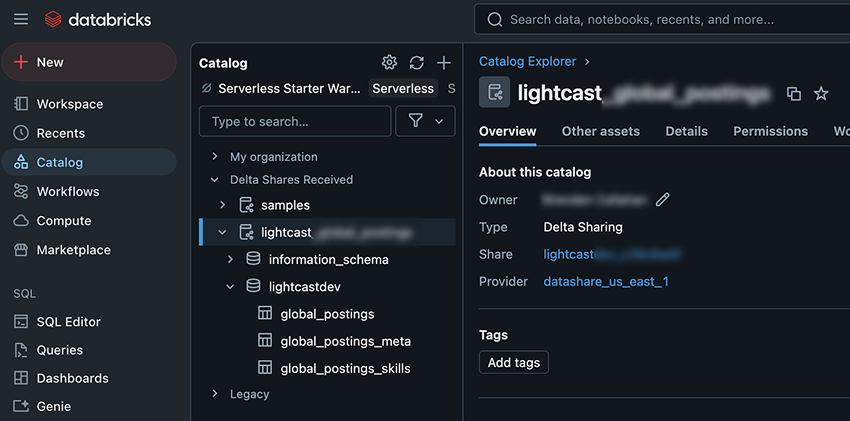
Task: Click the Genie sparkle icon
Action: point(21,406)
